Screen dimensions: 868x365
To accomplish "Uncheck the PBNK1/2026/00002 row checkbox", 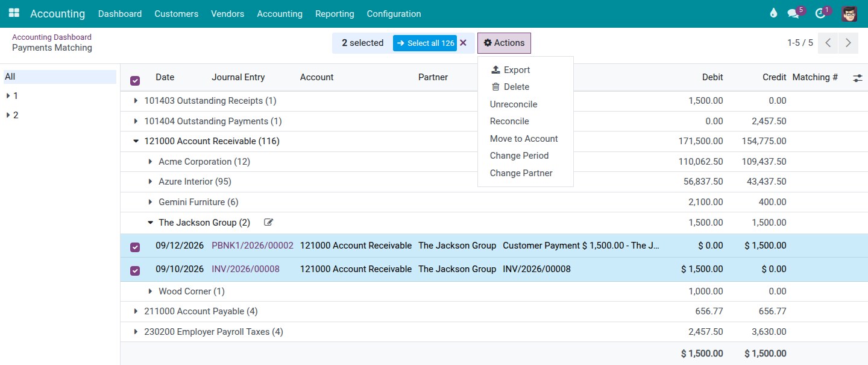I will 135,247.
